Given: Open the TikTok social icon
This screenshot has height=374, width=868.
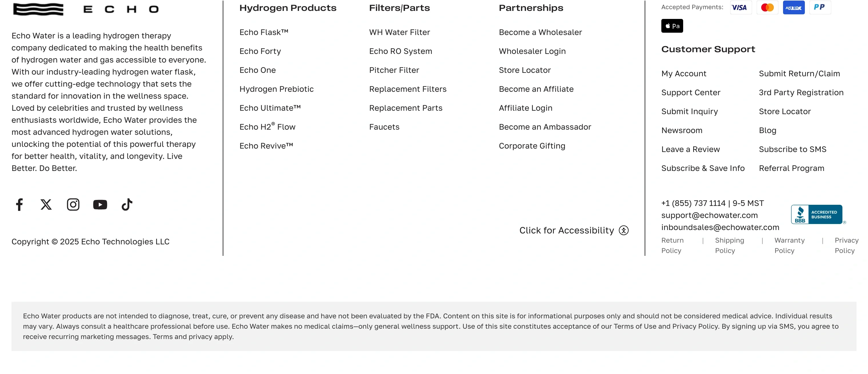Looking at the screenshot, I should (x=127, y=204).
